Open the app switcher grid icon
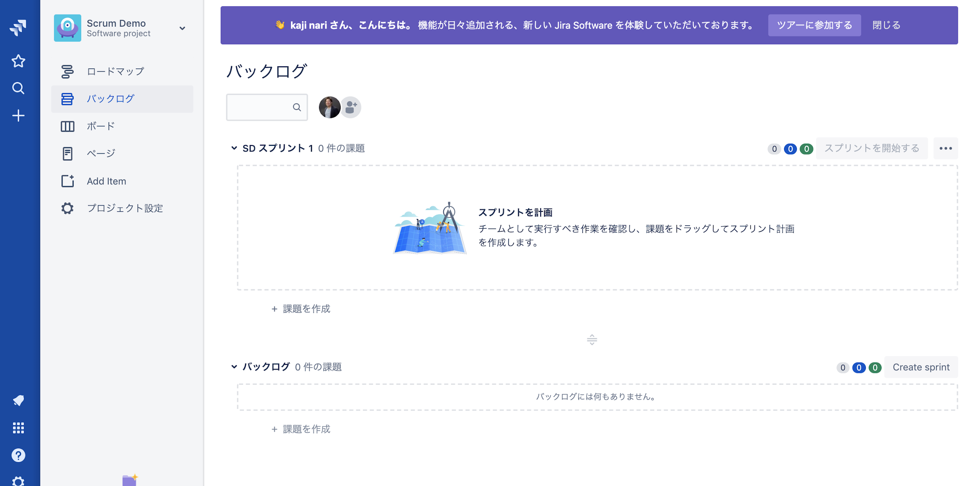The height and width of the screenshot is (486, 980). 18,428
